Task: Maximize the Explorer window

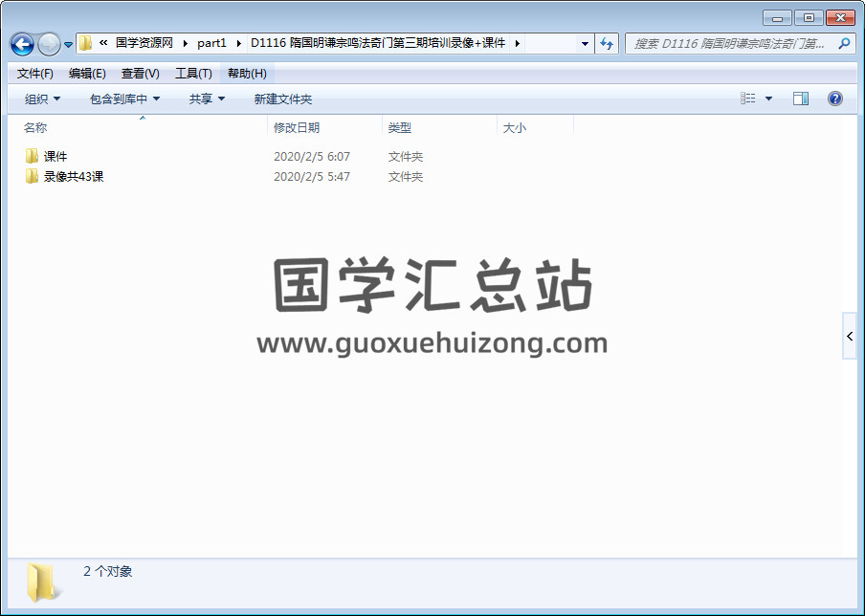Action: (809, 18)
